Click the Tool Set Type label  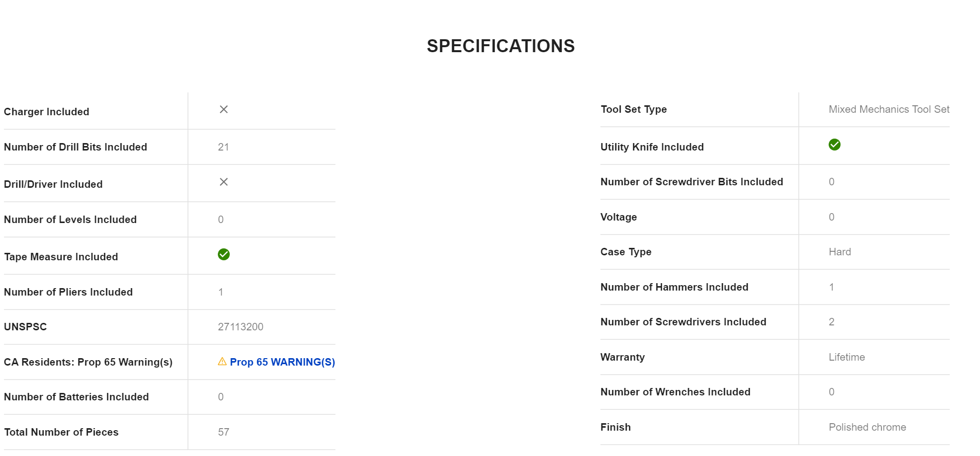[x=634, y=109]
